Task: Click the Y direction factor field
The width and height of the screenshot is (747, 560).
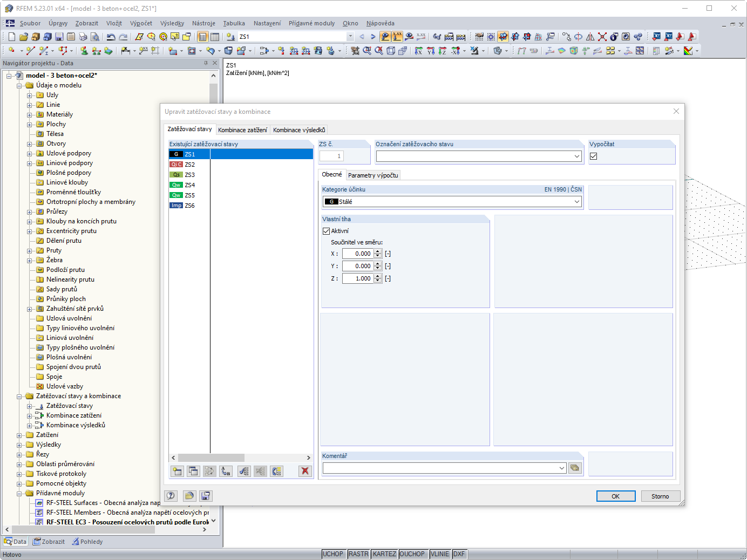Action: click(x=357, y=266)
